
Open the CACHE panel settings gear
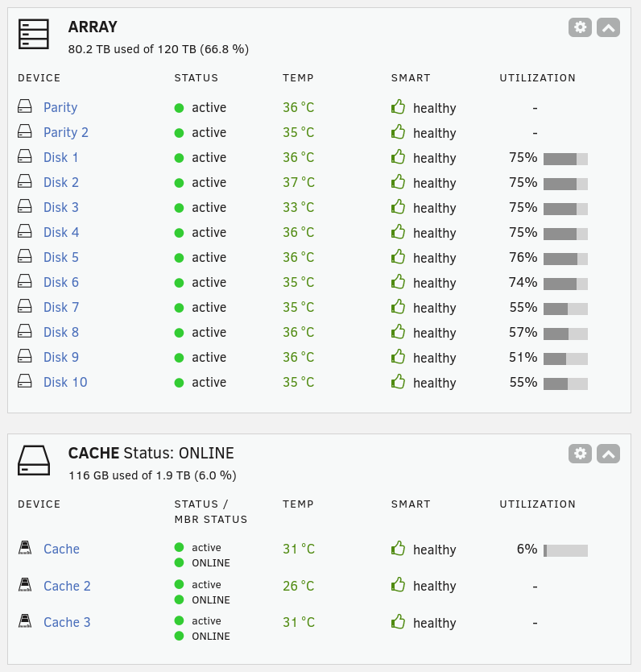coord(580,454)
